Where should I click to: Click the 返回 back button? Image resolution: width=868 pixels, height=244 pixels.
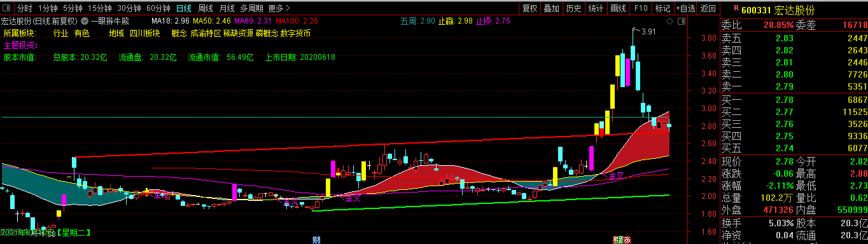point(708,8)
